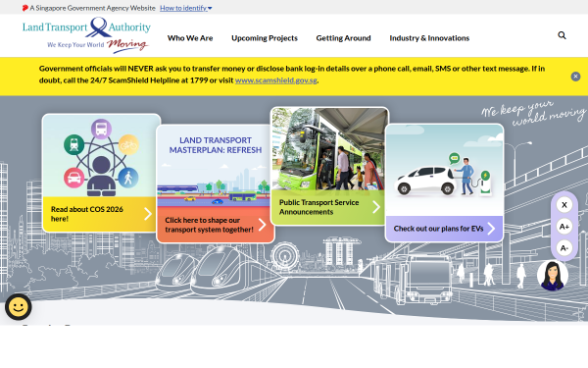Open Industry & Innovations menu
Viewport: 588px width, 368px height.
click(x=429, y=38)
